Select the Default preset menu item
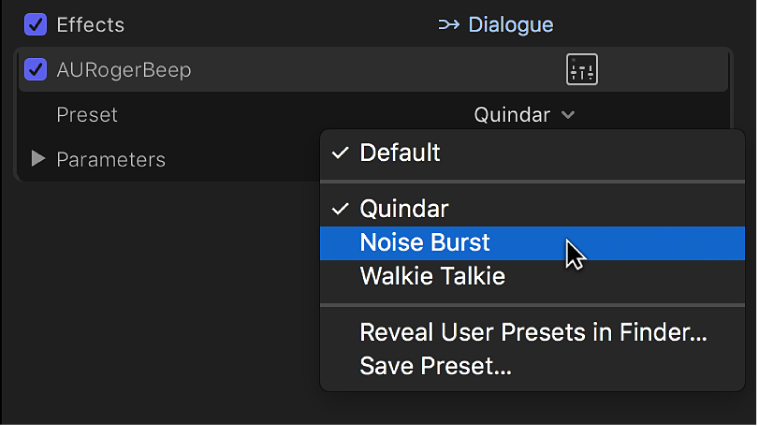The image size is (758, 426). pos(400,153)
